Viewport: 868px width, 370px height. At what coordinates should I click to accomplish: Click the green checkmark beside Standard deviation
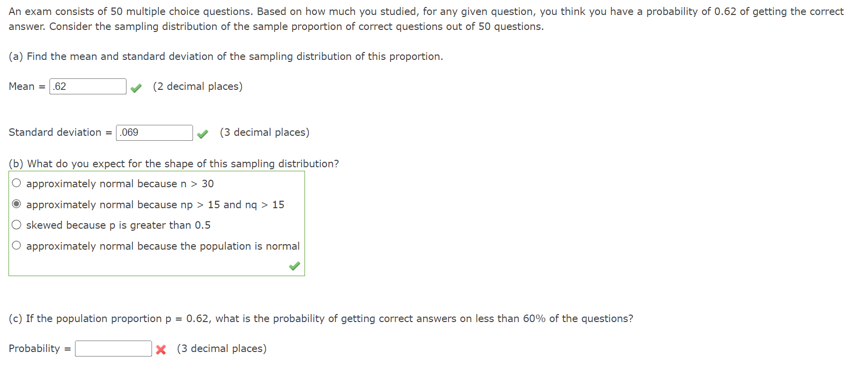click(202, 134)
